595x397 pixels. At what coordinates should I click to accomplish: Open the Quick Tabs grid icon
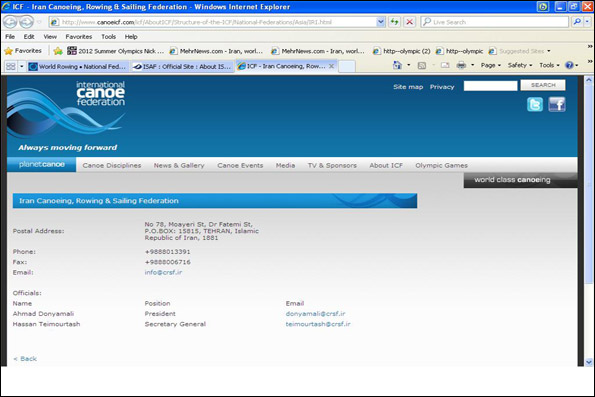[x=11, y=66]
